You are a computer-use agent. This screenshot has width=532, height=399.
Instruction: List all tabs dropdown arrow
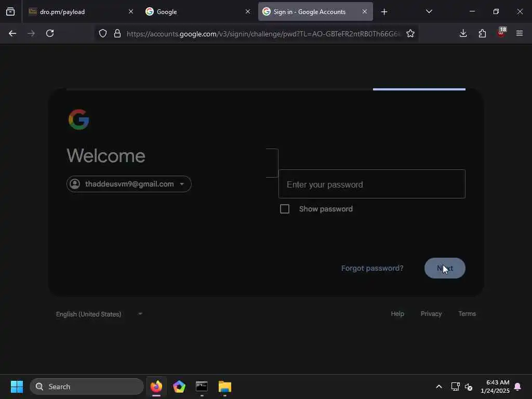point(429,11)
